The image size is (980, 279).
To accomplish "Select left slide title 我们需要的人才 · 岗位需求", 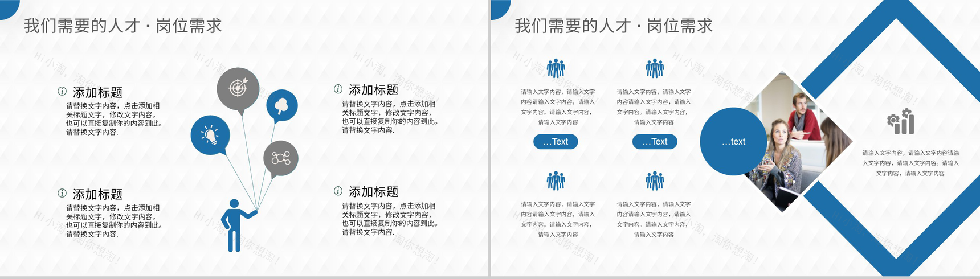I will (122, 26).
